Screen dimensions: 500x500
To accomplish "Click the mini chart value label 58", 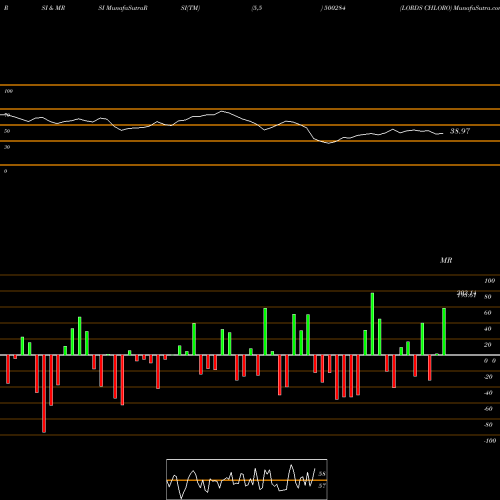I will 322,474.
